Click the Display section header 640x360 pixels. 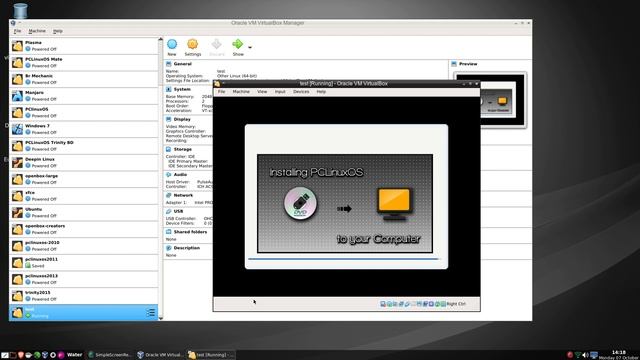click(x=182, y=120)
